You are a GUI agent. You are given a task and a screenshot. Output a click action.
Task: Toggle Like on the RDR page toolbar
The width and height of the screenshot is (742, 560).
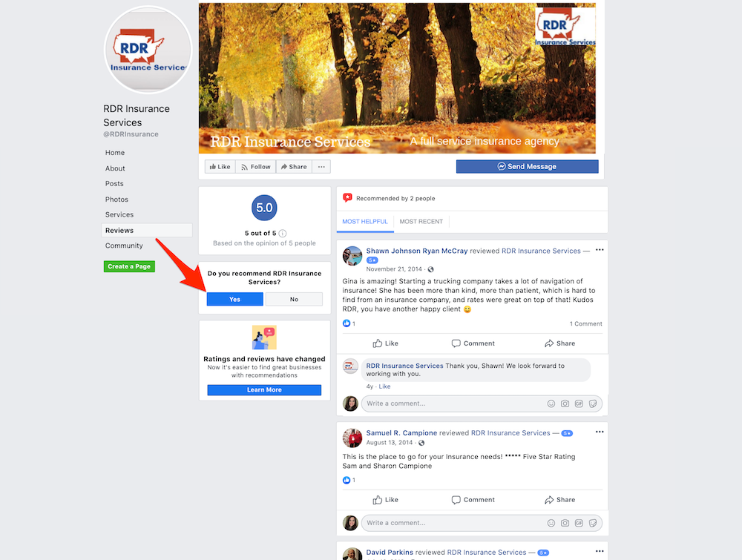(220, 166)
